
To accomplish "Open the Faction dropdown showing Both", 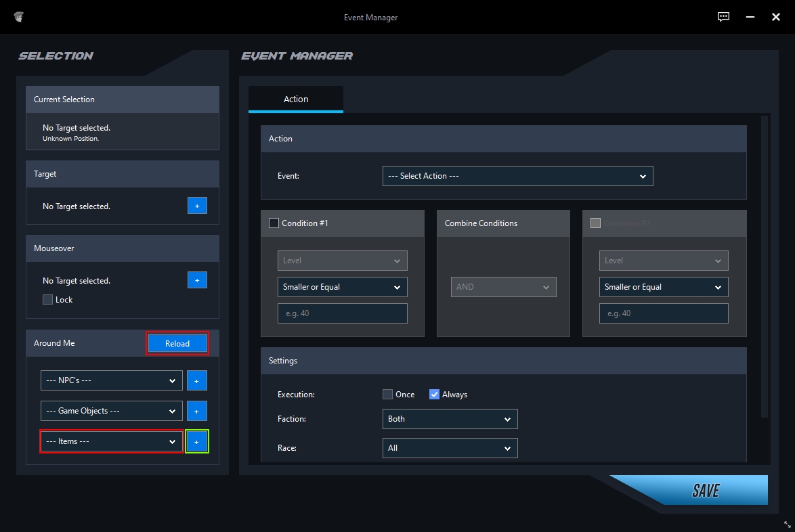I will pos(450,419).
